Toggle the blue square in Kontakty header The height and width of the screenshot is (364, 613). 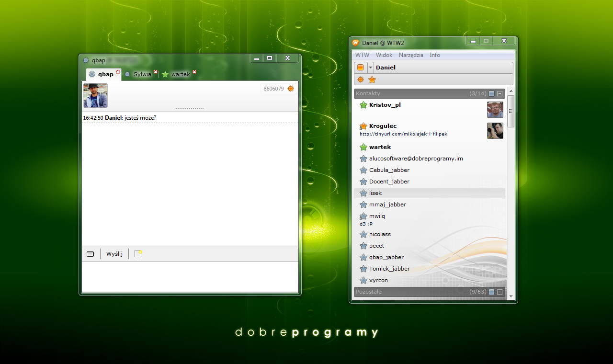tap(492, 93)
